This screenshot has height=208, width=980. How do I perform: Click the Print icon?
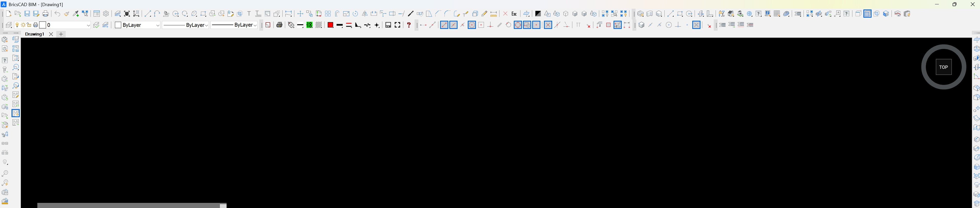tap(46, 14)
